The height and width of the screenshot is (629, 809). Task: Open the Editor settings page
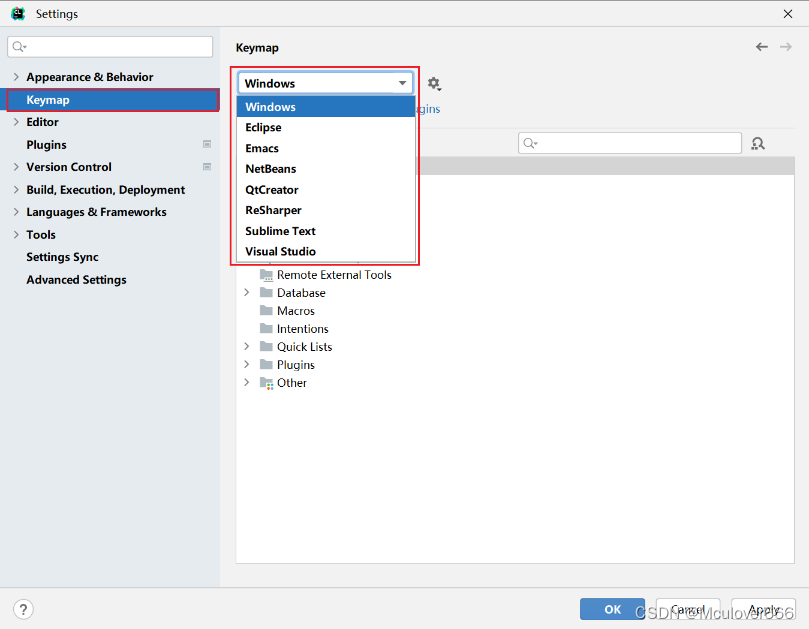[42, 122]
